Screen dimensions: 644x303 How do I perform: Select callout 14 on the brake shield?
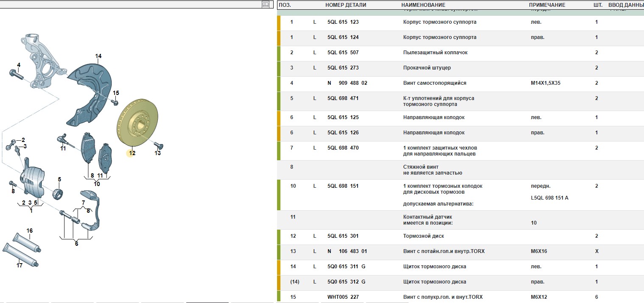[x=98, y=56]
